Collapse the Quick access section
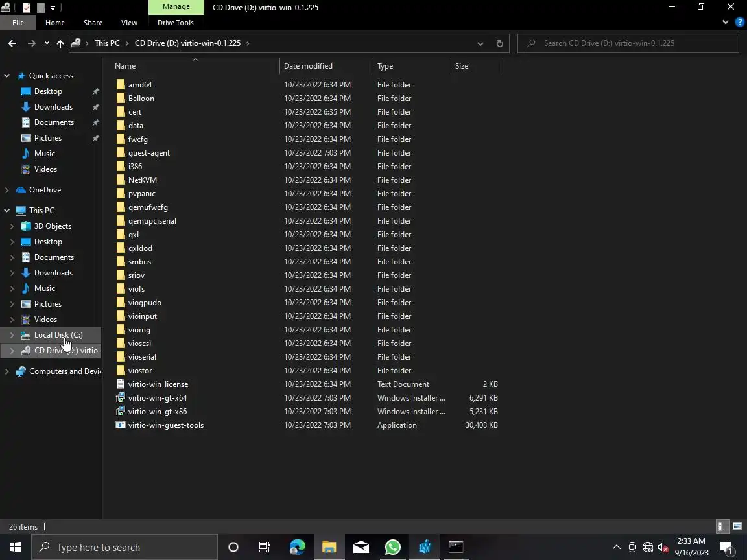 (6, 76)
